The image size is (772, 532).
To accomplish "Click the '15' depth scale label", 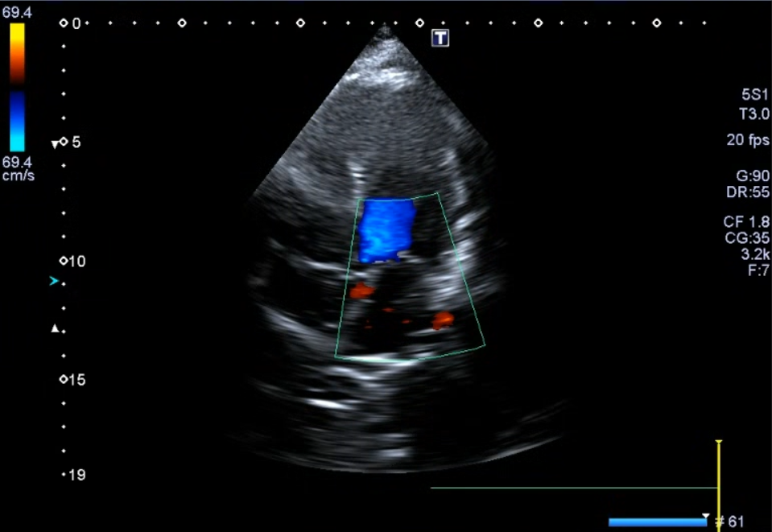I will (77, 380).
